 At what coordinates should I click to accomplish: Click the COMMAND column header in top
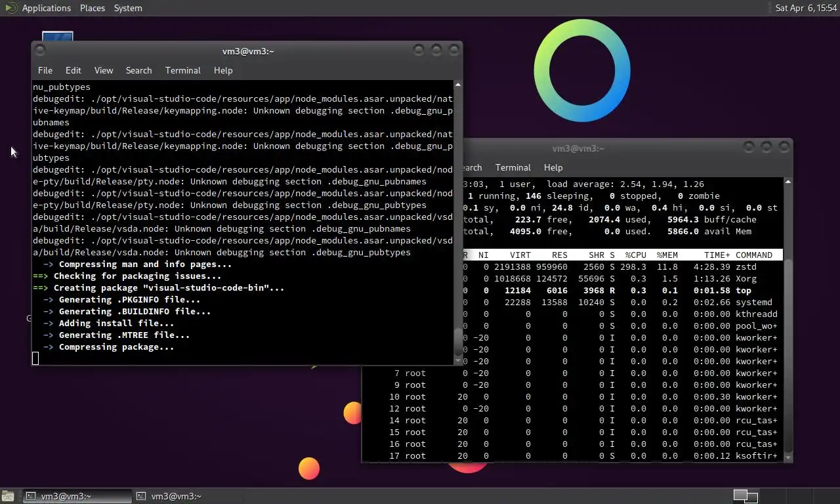click(754, 255)
